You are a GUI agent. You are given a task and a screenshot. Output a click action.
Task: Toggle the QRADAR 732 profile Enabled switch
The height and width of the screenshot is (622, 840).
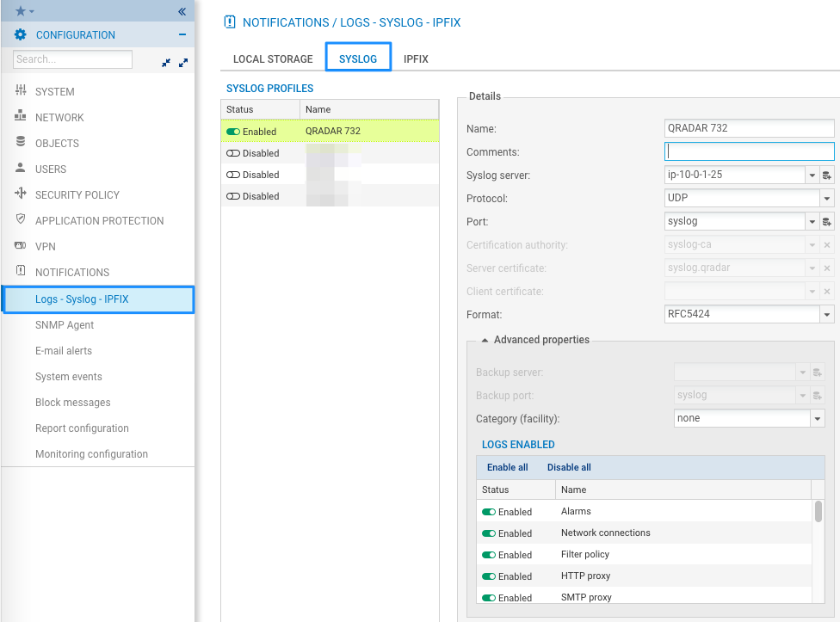(233, 132)
